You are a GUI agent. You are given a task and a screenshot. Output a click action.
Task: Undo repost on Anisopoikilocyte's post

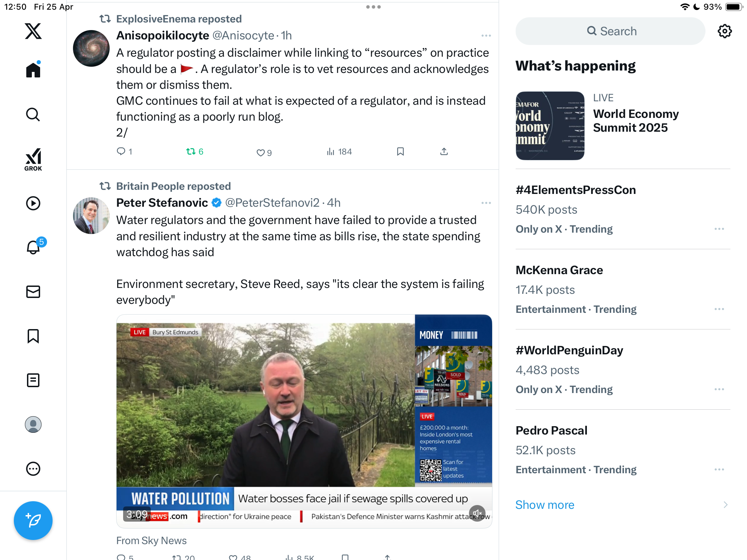click(195, 151)
